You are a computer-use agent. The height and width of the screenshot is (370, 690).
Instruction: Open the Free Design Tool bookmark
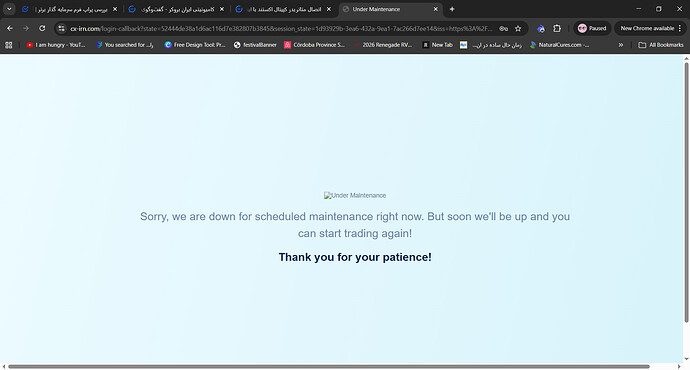coord(195,45)
